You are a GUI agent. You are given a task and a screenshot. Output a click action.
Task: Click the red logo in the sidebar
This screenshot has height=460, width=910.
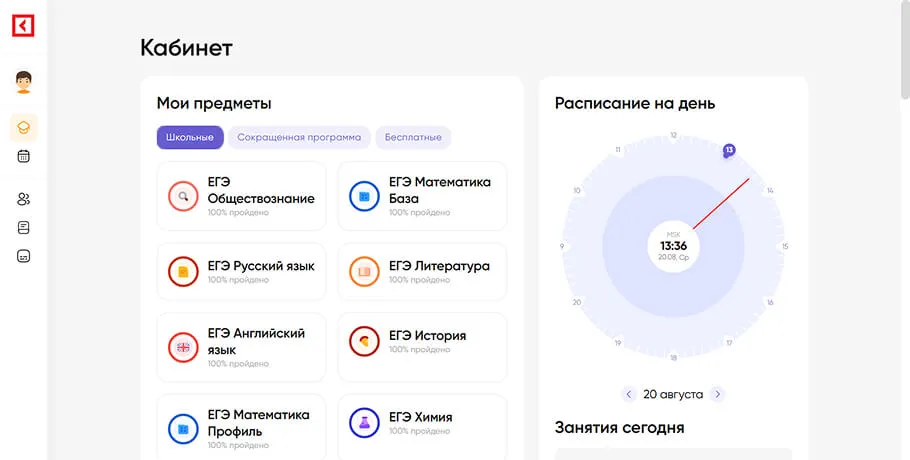23,26
